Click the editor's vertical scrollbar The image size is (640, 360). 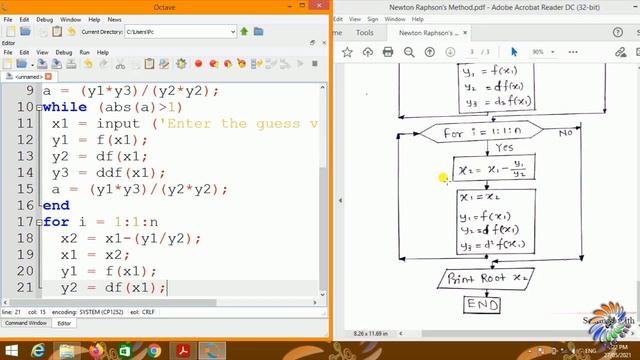click(322, 191)
